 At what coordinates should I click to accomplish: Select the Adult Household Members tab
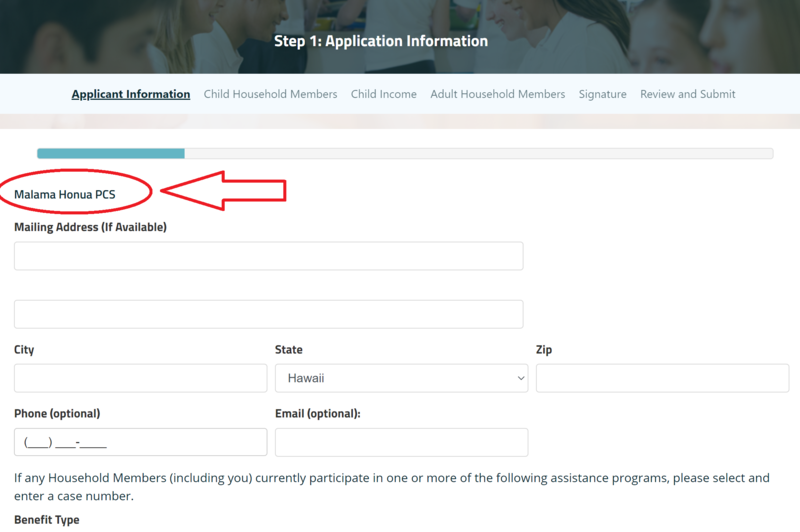tap(497, 94)
